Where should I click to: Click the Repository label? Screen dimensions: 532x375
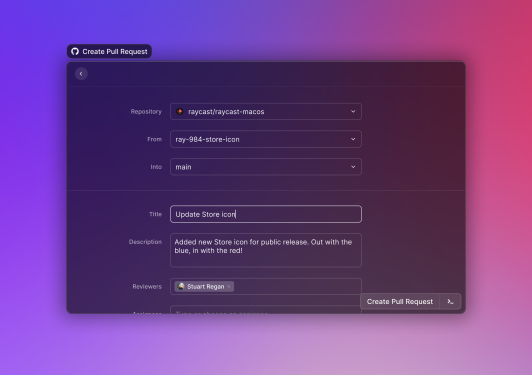click(146, 112)
